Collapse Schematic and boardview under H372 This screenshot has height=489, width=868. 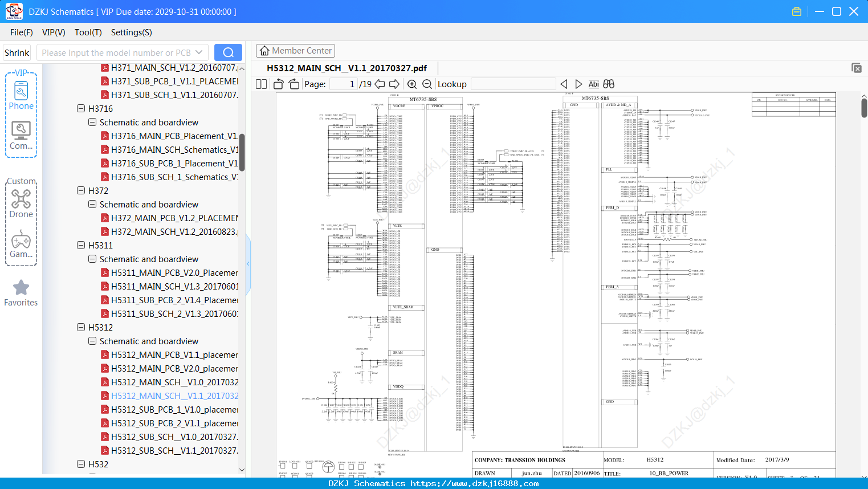pos(92,204)
